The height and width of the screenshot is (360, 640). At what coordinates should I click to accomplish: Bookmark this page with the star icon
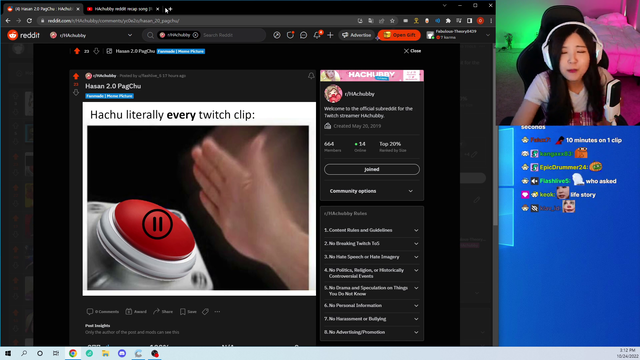[392, 20]
